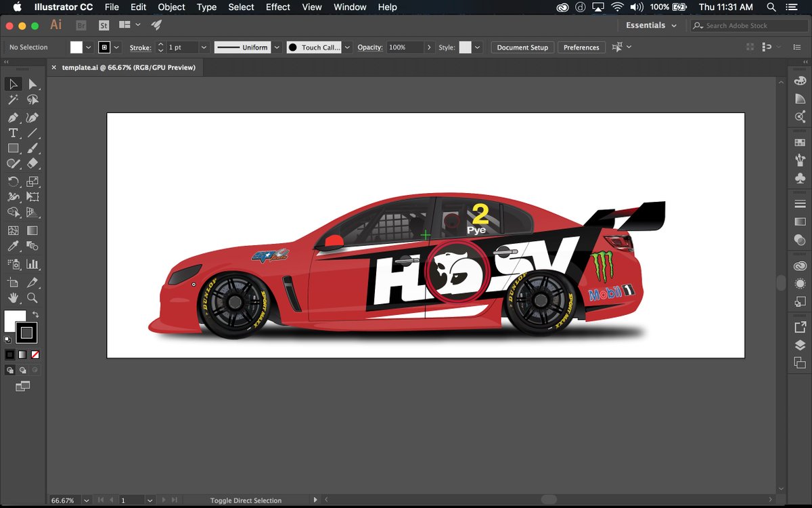Select the Rectangle tool
The width and height of the screenshot is (812, 508).
13,148
